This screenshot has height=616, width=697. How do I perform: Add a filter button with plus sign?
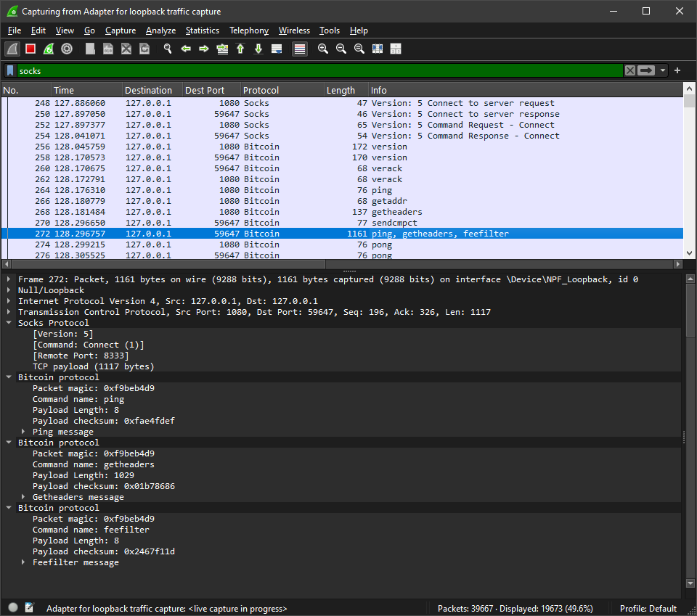point(677,70)
